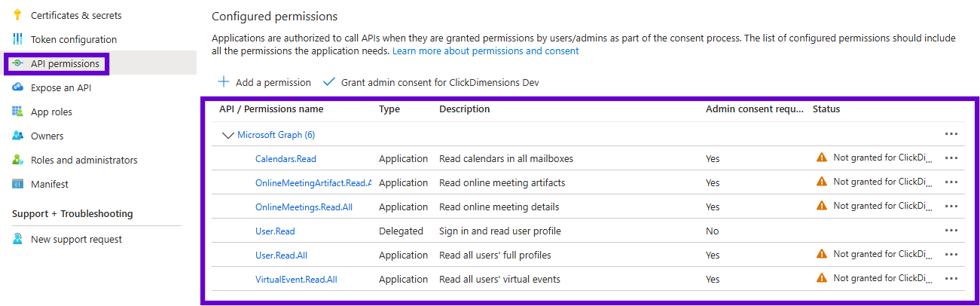The image size is (980, 306).
Task: Click the Admin consent required column header
Action: [x=755, y=109]
